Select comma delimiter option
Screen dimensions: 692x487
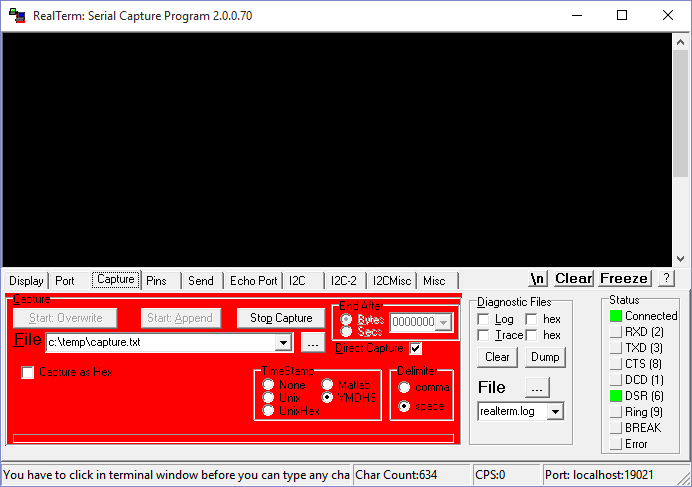point(404,387)
